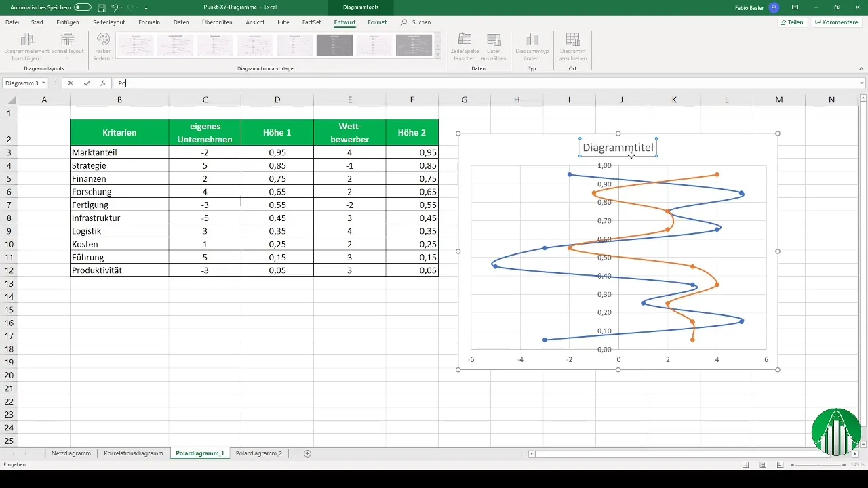Click into the formula bar text field
The height and width of the screenshot is (488, 868).
(484, 83)
